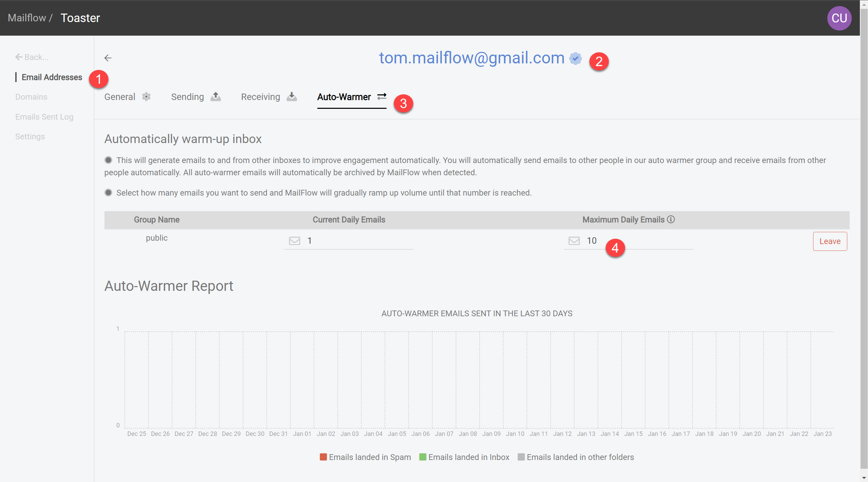Toggle the Emails landed in Inbox legend
The height and width of the screenshot is (482, 868).
coord(464,457)
